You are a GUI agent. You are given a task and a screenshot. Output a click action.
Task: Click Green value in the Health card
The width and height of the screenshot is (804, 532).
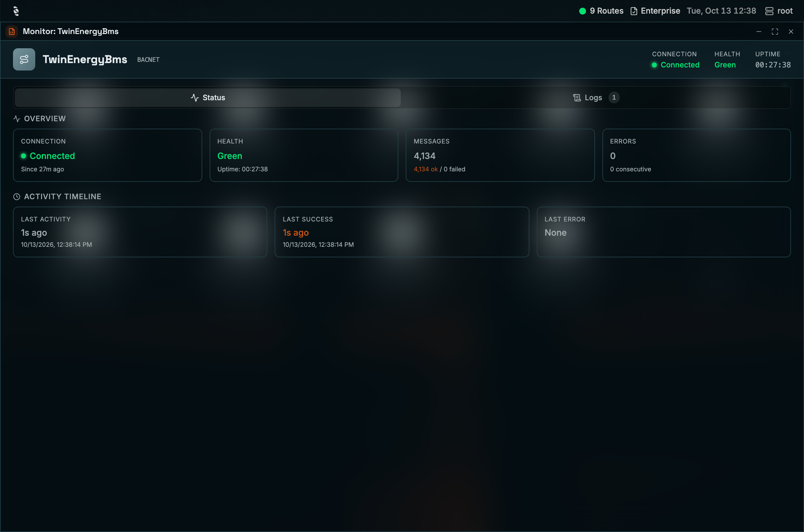230,156
